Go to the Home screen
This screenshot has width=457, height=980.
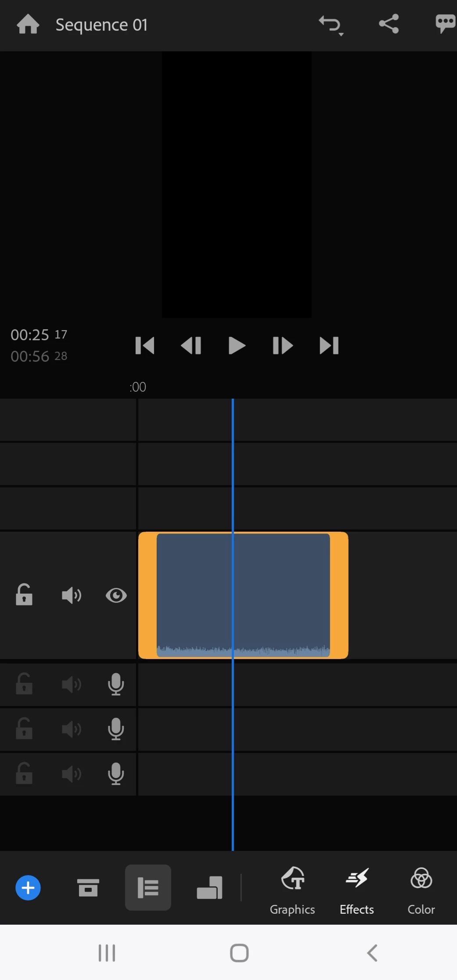click(28, 24)
